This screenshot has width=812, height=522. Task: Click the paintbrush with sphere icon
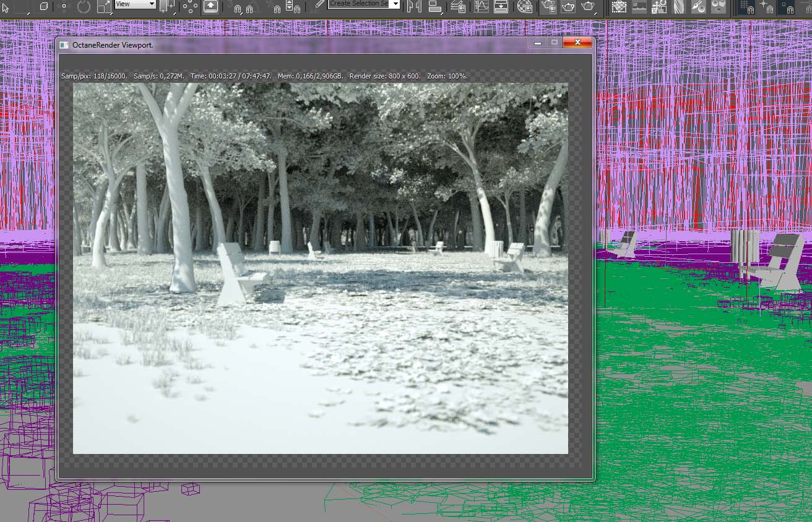698,7
